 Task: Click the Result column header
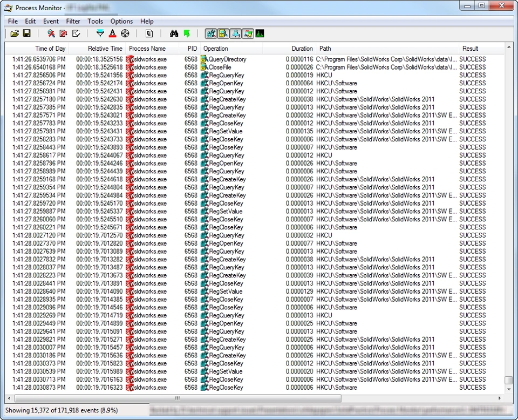tap(482, 49)
